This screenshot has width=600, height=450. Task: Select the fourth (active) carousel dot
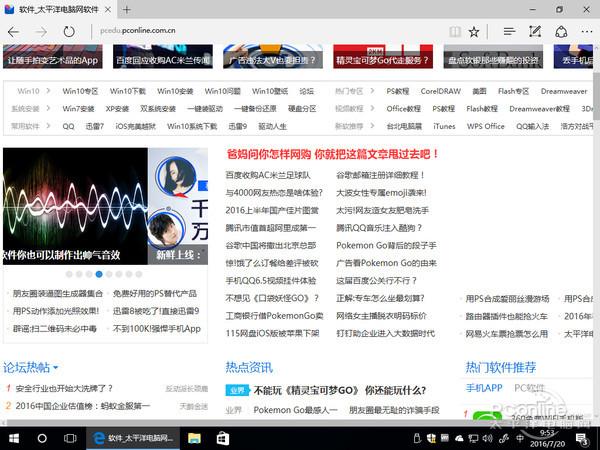coord(99,274)
